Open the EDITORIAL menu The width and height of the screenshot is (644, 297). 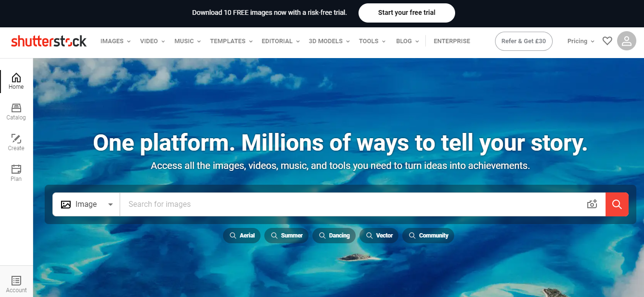point(281,41)
